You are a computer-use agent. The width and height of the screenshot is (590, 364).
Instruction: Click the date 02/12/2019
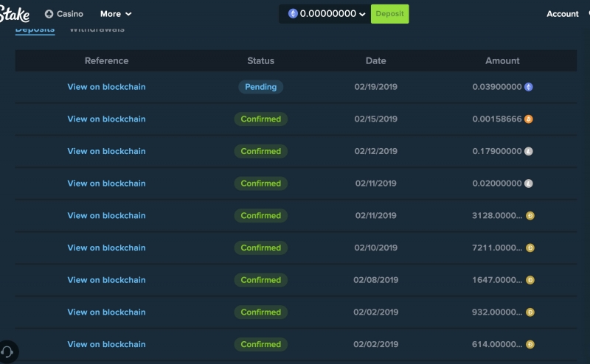coord(376,151)
